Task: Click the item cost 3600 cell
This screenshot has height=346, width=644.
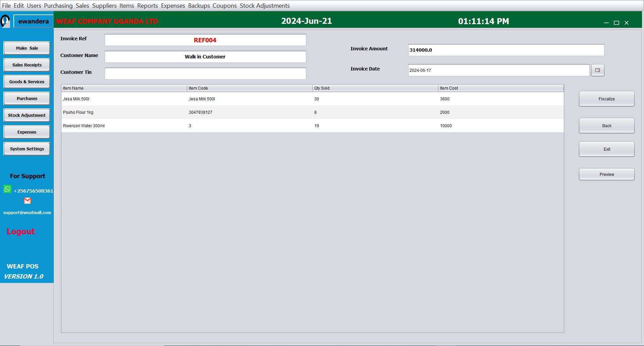Action: coord(501,99)
